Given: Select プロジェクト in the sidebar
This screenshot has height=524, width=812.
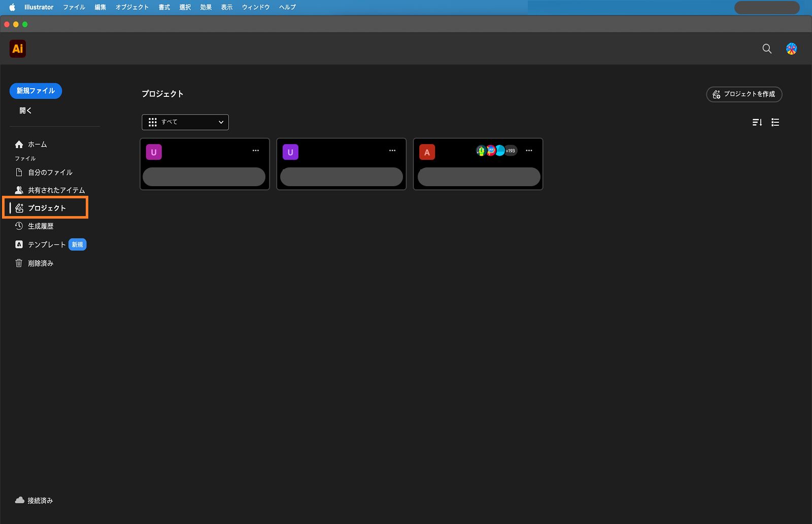Looking at the screenshot, I should 47,208.
